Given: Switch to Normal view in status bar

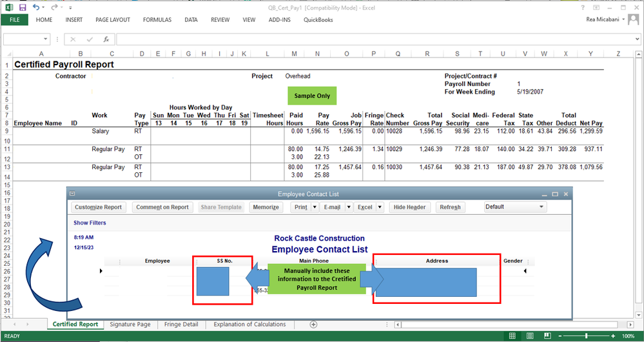Looking at the screenshot, I should click(512, 336).
